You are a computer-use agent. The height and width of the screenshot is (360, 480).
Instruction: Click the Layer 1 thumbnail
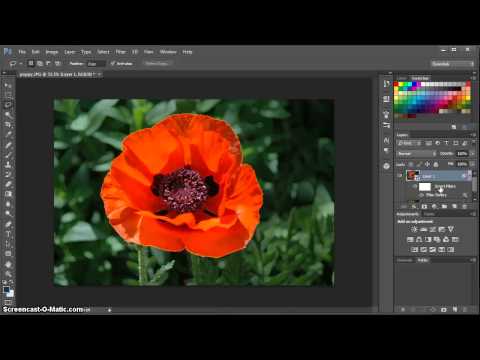point(413,176)
